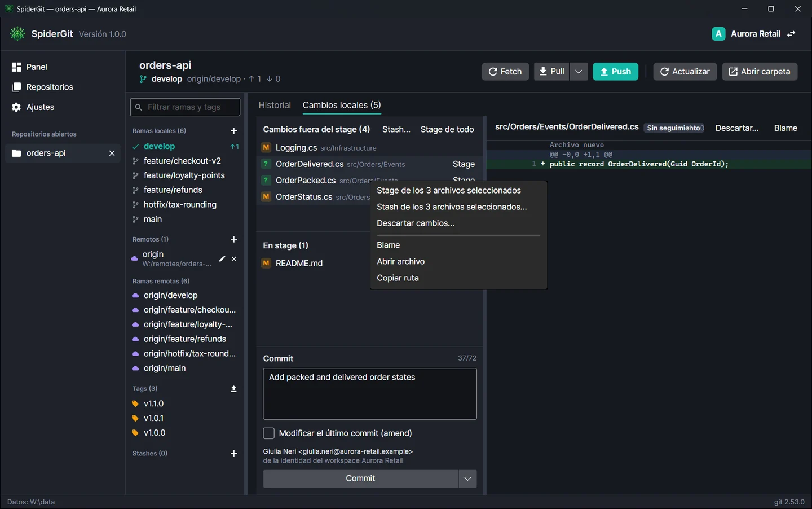Remove the origin remote
The height and width of the screenshot is (509, 812).
(234, 258)
